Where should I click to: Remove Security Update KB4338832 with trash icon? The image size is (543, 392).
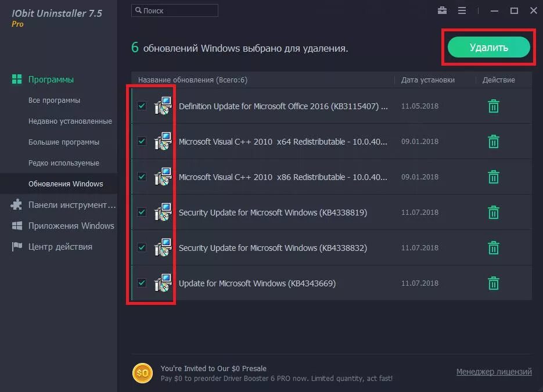point(493,247)
